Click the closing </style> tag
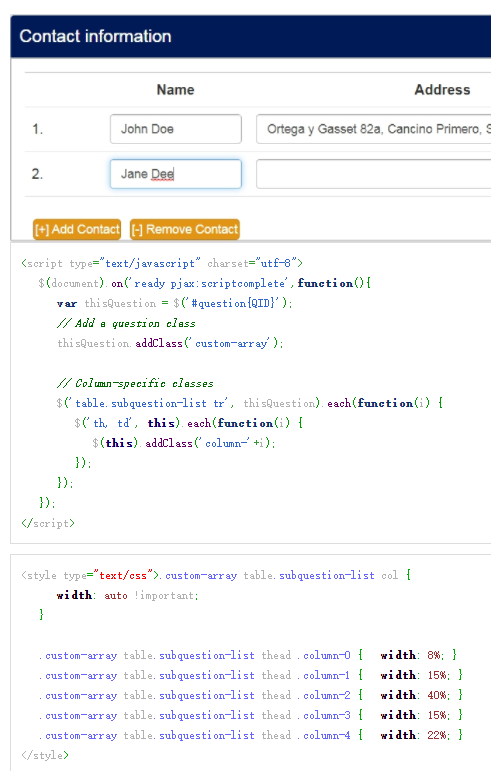This screenshot has width=491, height=771. click(45, 755)
